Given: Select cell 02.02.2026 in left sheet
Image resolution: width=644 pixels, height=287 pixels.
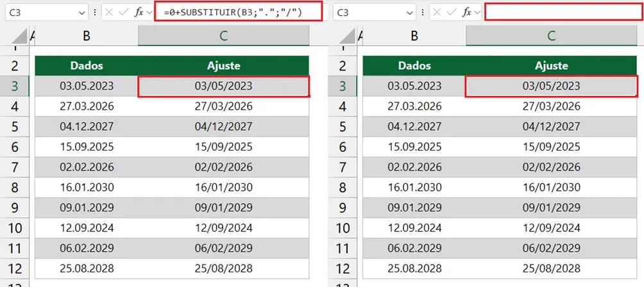Looking at the screenshot, I should (87, 167).
